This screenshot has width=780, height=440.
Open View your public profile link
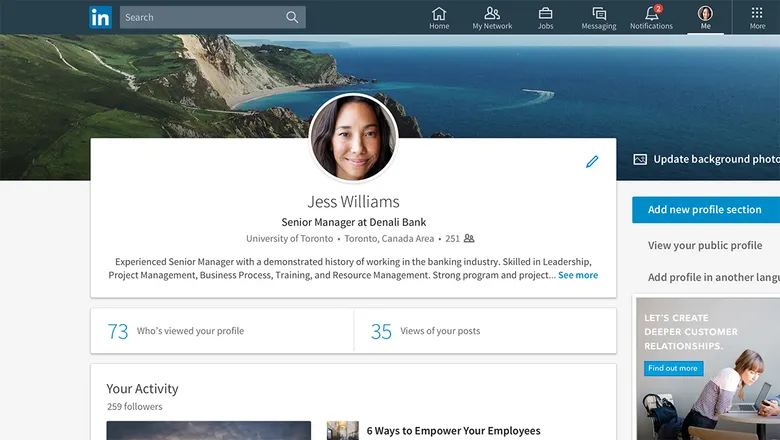tap(705, 245)
